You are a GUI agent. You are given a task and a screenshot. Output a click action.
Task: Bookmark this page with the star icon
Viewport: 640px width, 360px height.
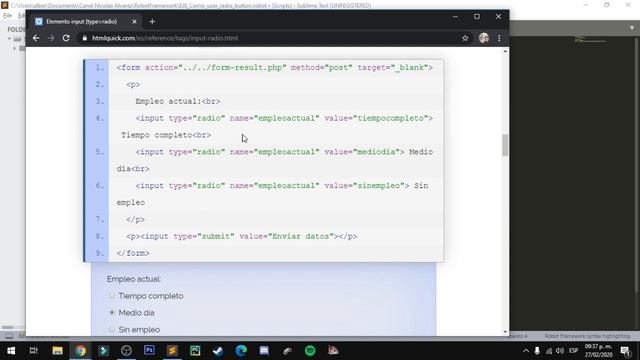click(x=465, y=38)
